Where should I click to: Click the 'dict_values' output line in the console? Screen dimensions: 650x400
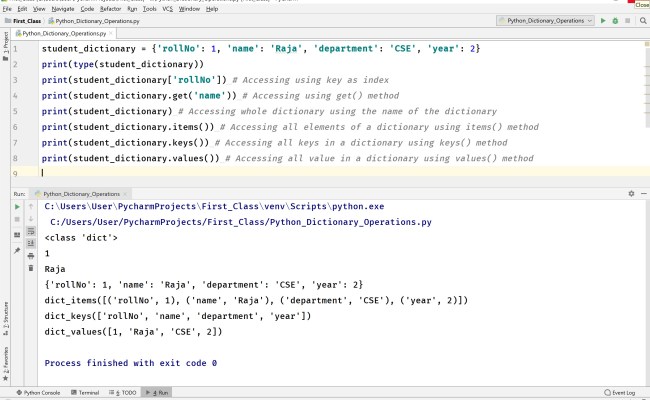pyautogui.click(x=133, y=332)
